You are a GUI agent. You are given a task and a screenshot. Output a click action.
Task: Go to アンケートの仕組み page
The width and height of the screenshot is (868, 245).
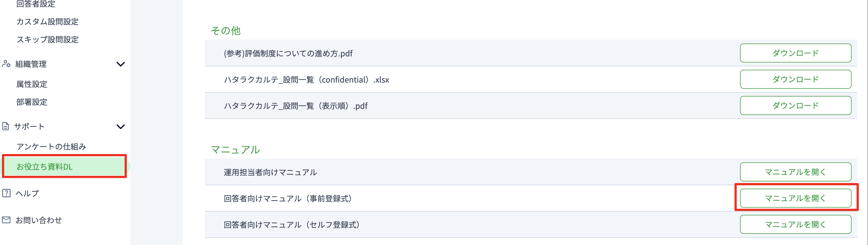click(x=51, y=146)
